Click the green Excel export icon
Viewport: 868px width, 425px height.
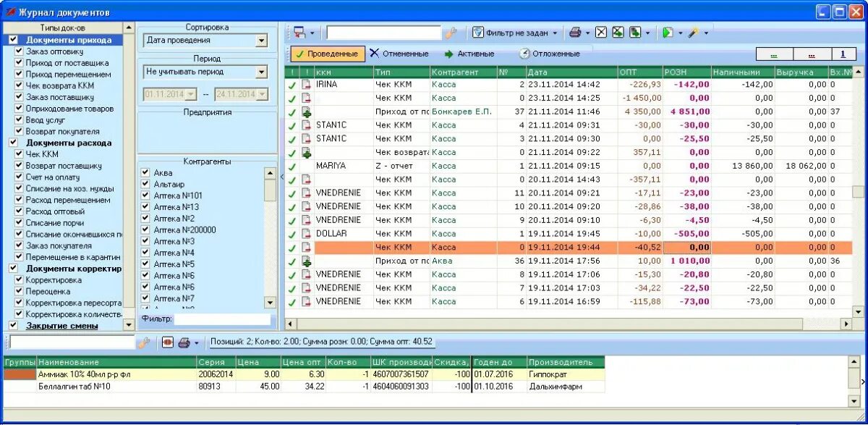[x=618, y=33]
